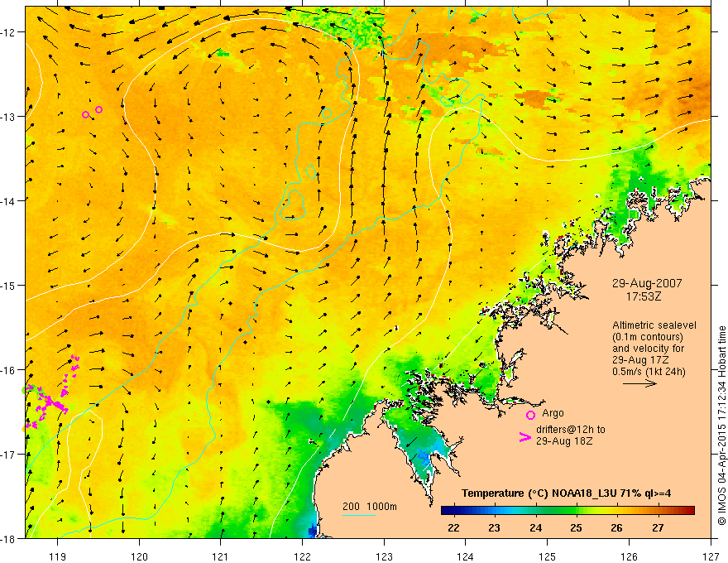Click the '0.5m/s (1kt 24h)' label
This screenshot has height=563, width=728.
[x=649, y=372]
